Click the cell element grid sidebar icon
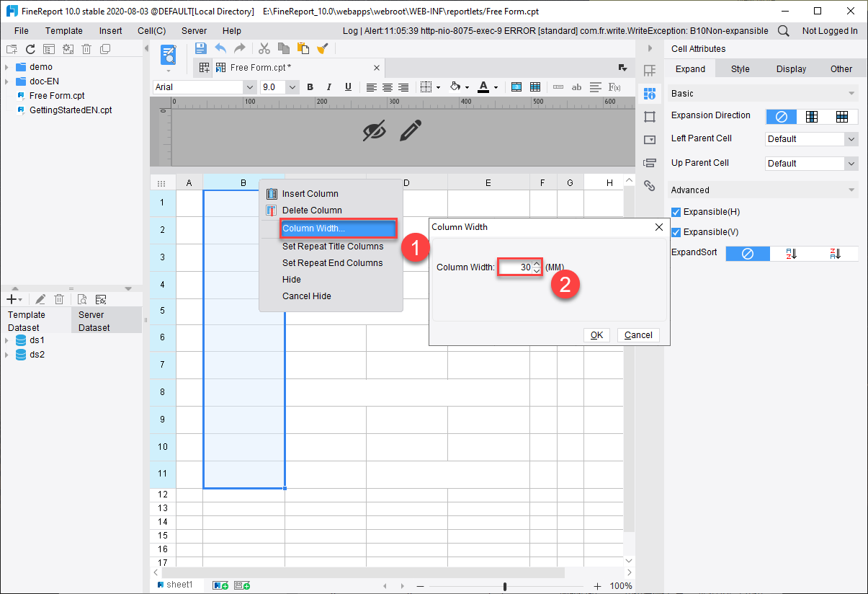Screen dimensions: 868x594 [x=650, y=70]
